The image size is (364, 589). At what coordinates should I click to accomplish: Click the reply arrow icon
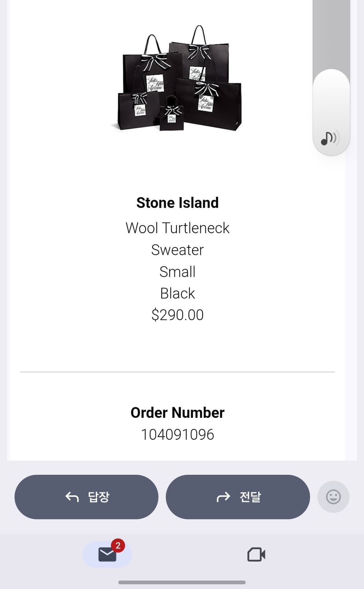tap(72, 497)
